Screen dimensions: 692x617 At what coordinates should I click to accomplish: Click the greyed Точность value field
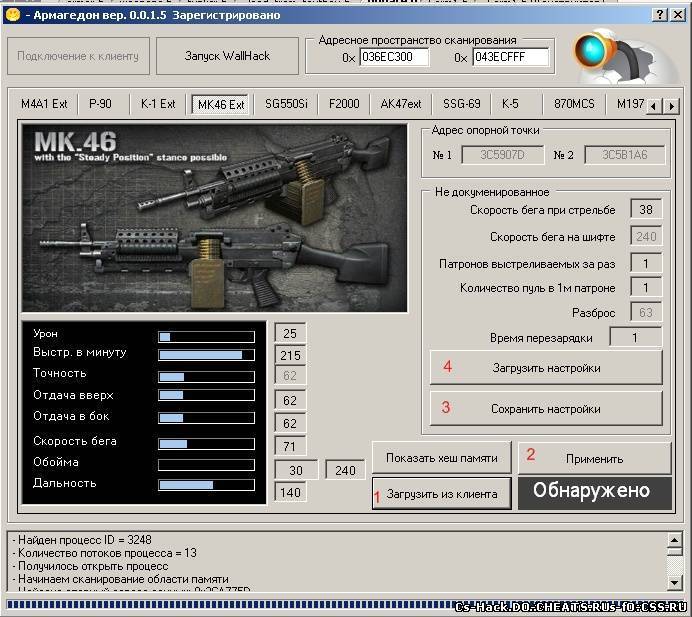point(290,376)
